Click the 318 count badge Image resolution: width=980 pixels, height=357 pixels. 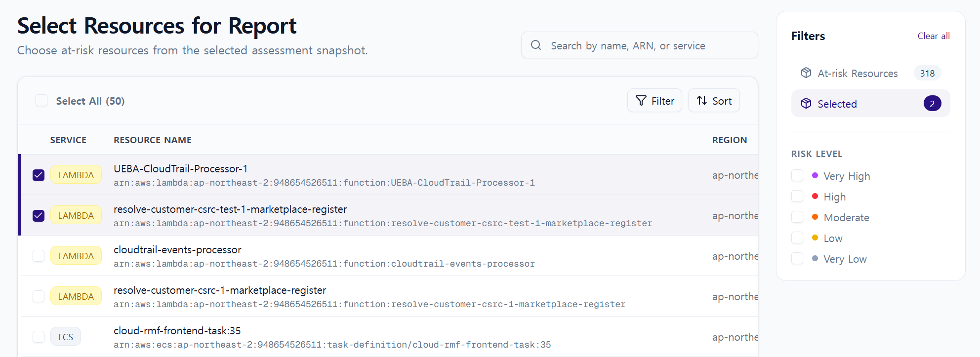(927, 73)
